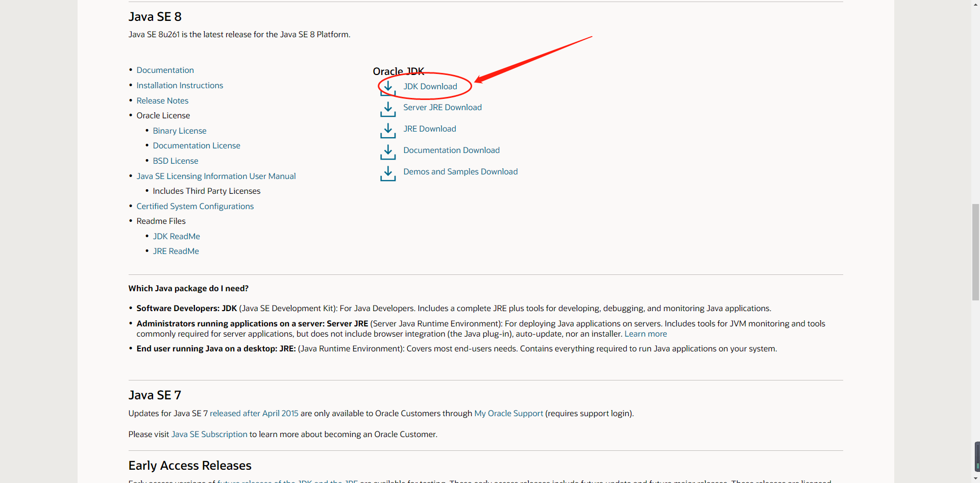Viewport: 980px width, 483px height.
Task: Open Java SE Licensing Information User Manual
Action: (x=216, y=176)
